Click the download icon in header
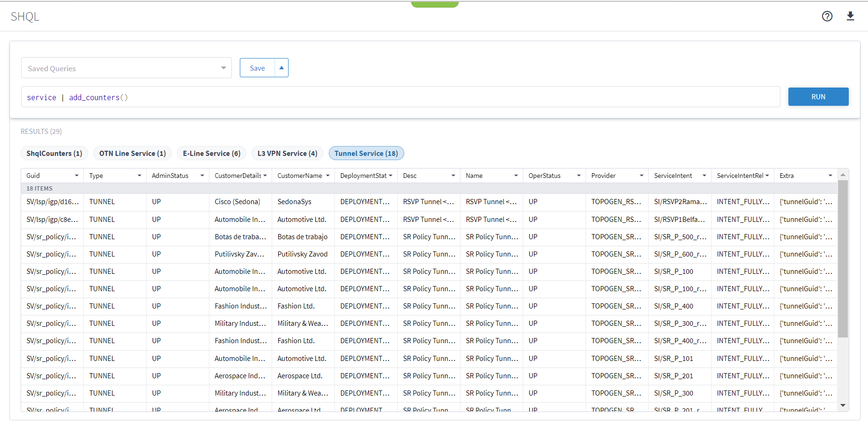868x426 pixels. (850, 16)
